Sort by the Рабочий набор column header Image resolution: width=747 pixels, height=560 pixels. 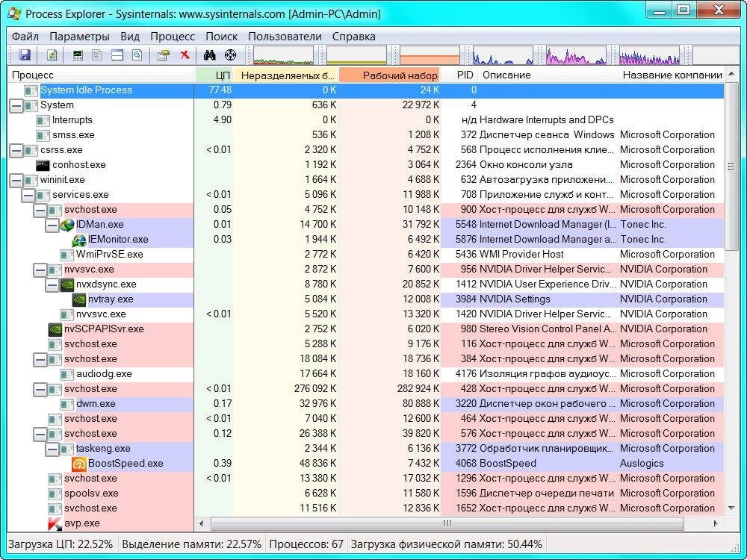(389, 75)
